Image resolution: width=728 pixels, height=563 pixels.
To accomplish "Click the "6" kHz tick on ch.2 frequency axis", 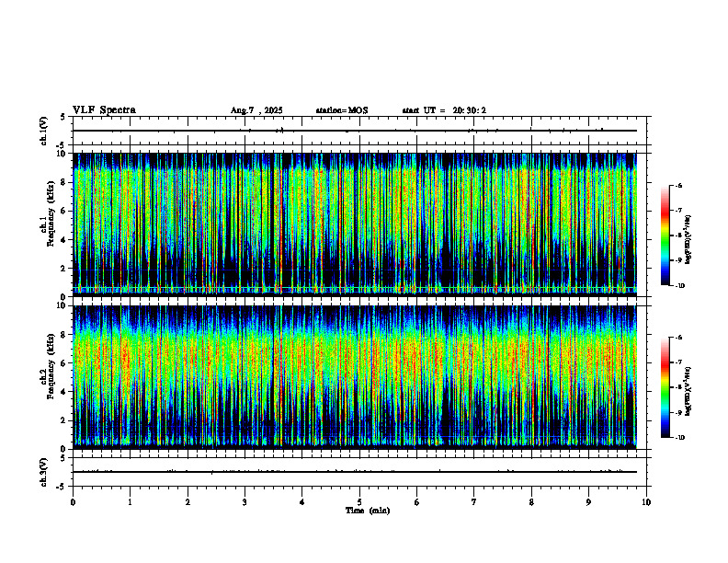I will coord(65,363).
